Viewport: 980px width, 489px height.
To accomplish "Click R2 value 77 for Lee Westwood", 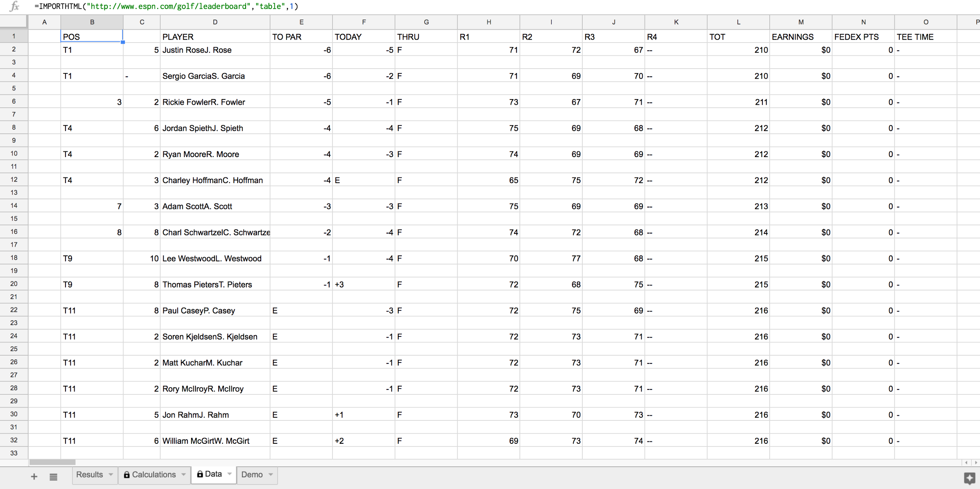I will coord(551,258).
